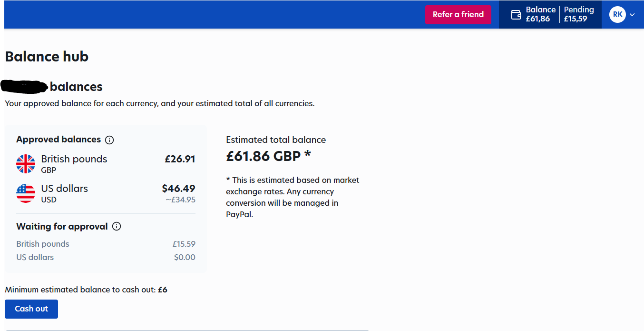Screen dimensions: 644x331
Task: Click the US flag icon
Action: (26, 193)
